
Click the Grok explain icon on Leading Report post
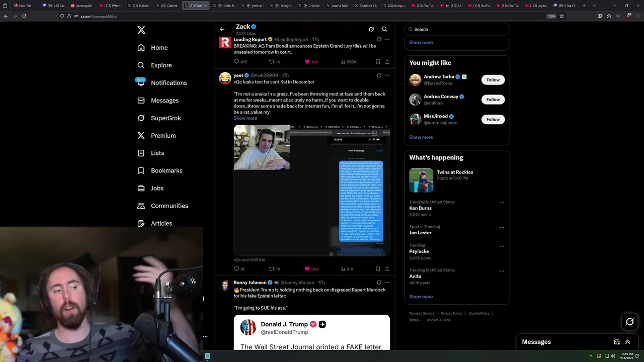pyautogui.click(x=379, y=39)
